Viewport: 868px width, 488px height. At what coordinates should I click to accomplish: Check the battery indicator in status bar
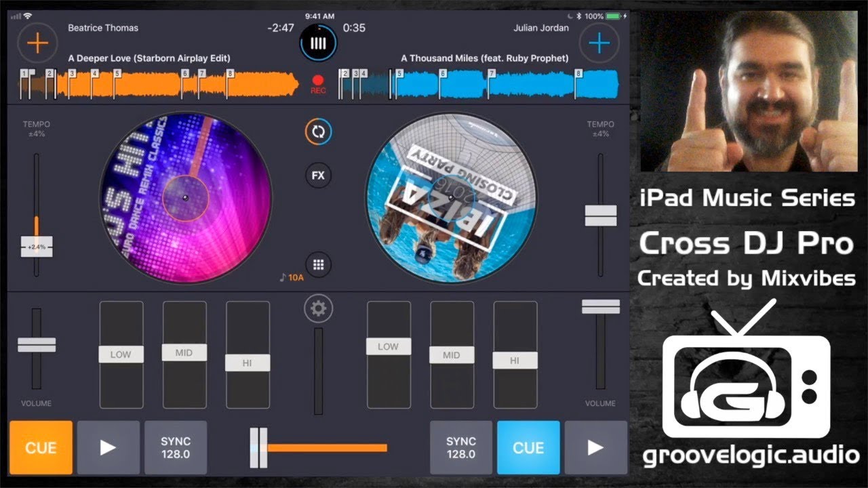pyautogui.click(x=613, y=16)
